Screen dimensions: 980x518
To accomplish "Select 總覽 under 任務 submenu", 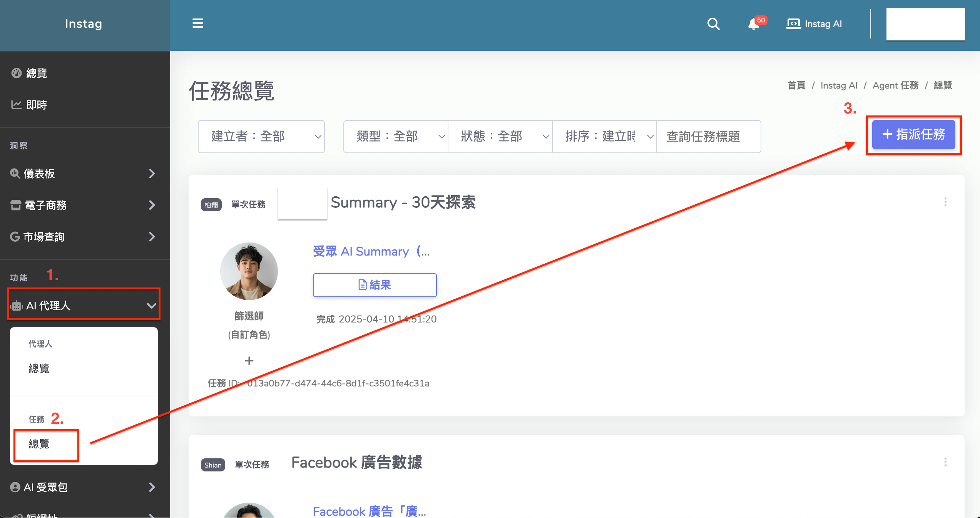I will coord(39,444).
